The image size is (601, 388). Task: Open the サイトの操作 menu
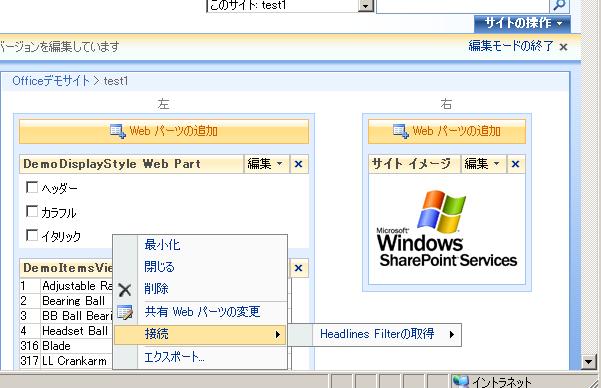[522, 23]
